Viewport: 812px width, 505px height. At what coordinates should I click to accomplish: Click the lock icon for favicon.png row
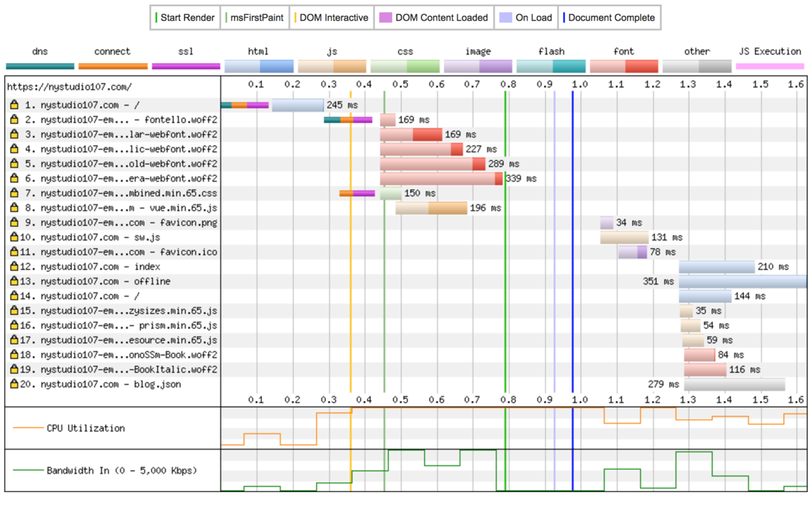tap(14, 223)
